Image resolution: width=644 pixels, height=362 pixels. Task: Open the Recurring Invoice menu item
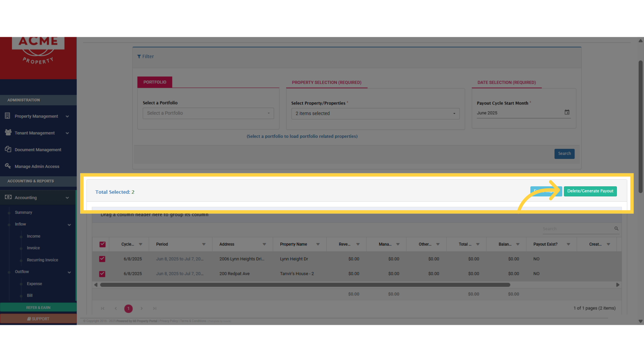42,260
